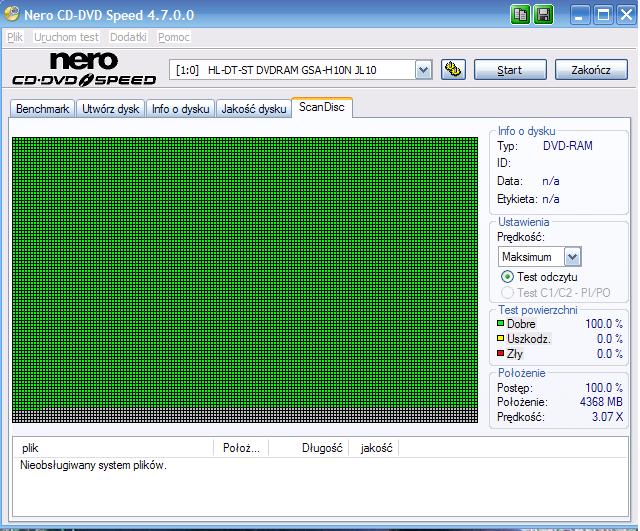Click the Nieobsługiwany system plików. list entry
Image resolution: width=640 pixels, height=531 pixels.
(93, 465)
